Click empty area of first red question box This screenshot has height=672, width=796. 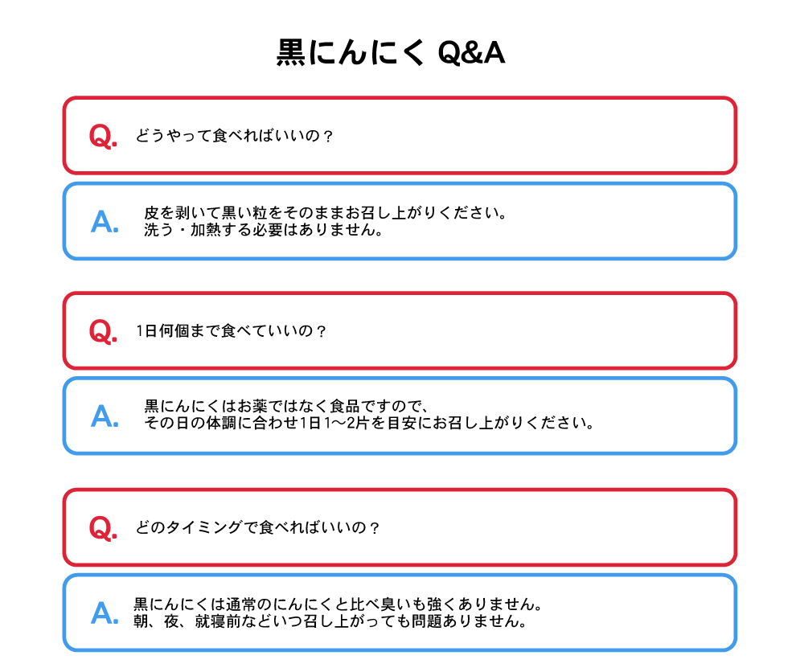coord(533,136)
